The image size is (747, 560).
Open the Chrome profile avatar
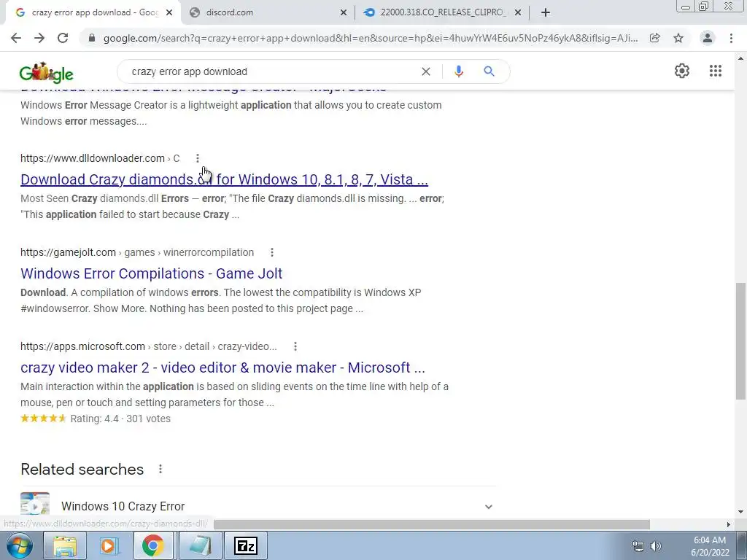pyautogui.click(x=708, y=38)
